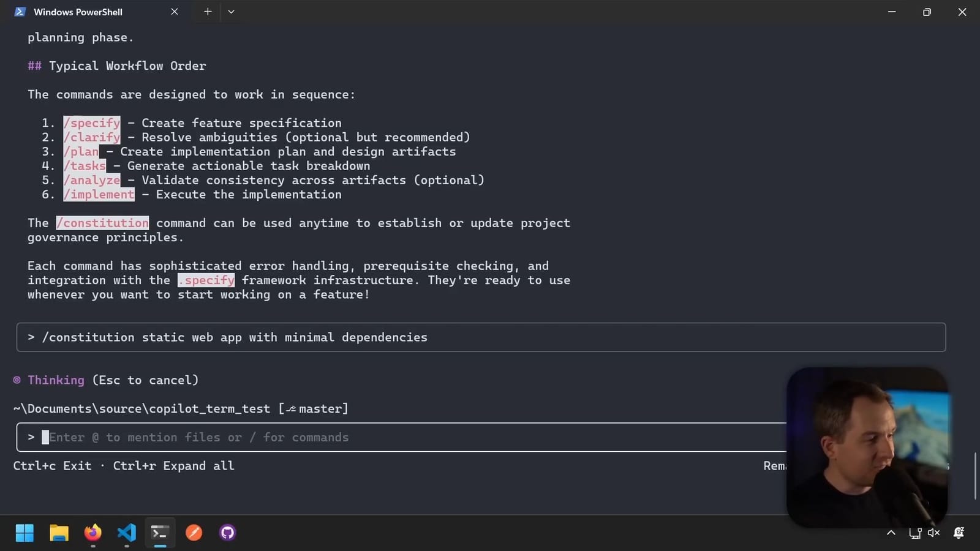The image size is (980, 551).
Task: Click the notification bell in the system tray
Action: click(x=958, y=533)
